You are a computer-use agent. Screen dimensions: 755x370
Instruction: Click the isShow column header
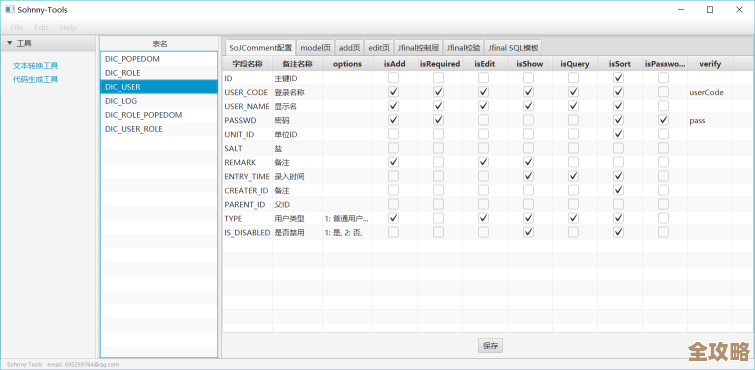530,64
